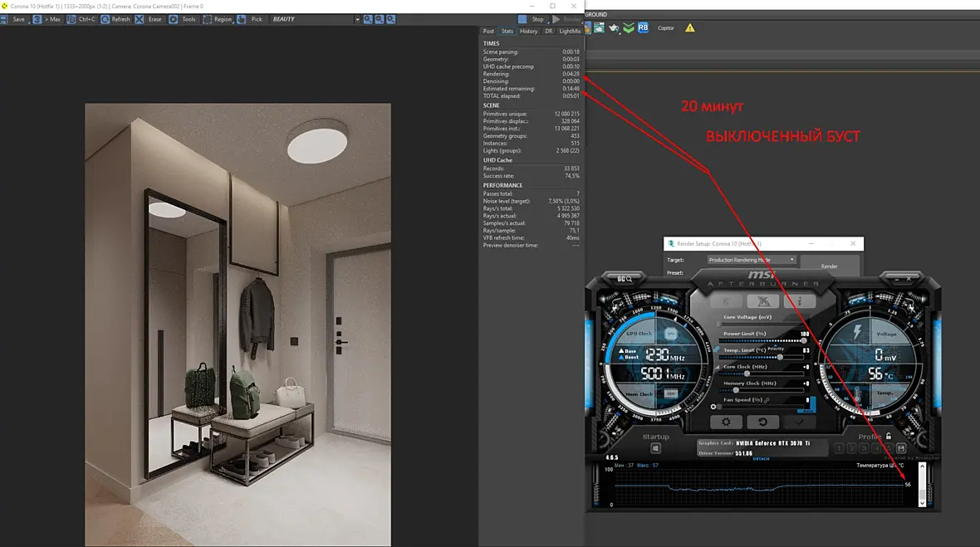This screenshot has height=547, width=980.
Task: Click the DETACH link under graphics card info
Action: 761,459
